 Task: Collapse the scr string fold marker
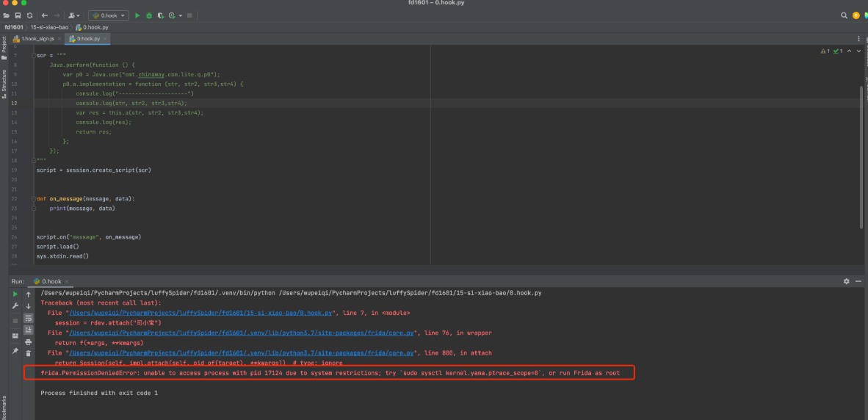pyautogui.click(x=34, y=56)
